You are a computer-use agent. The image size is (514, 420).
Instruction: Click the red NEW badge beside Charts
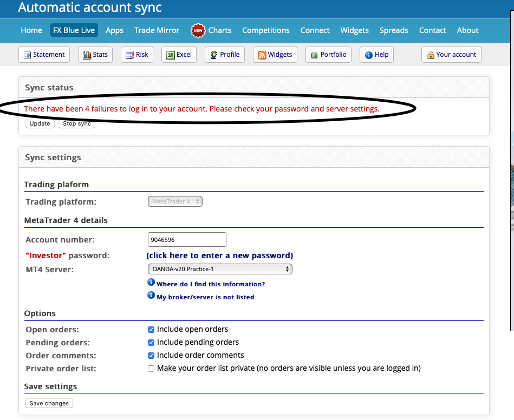pyautogui.click(x=198, y=31)
